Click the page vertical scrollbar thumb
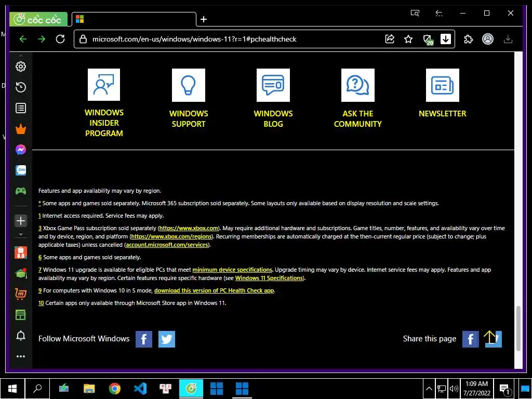 coord(518,328)
